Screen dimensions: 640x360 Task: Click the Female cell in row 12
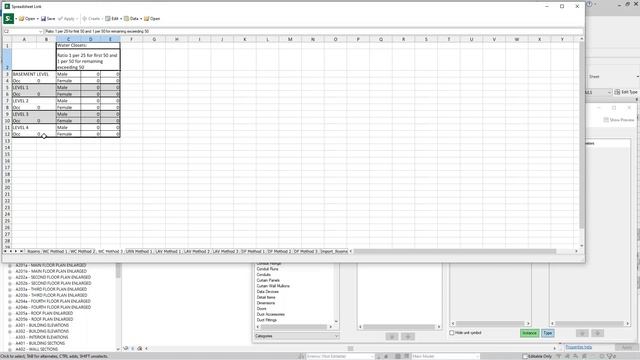68,134
